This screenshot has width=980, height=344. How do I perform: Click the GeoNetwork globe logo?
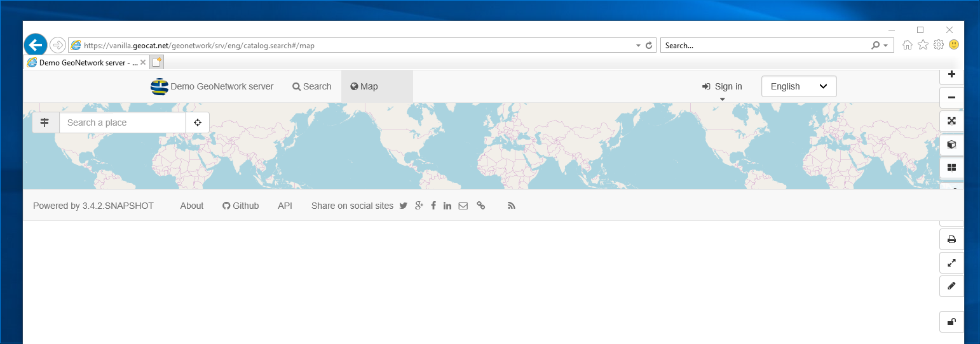159,86
